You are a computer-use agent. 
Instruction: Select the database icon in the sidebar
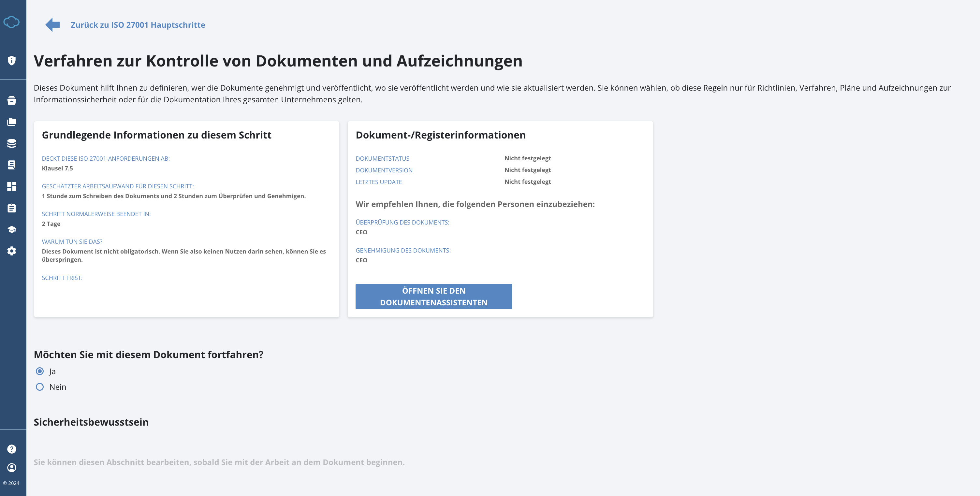click(x=12, y=144)
